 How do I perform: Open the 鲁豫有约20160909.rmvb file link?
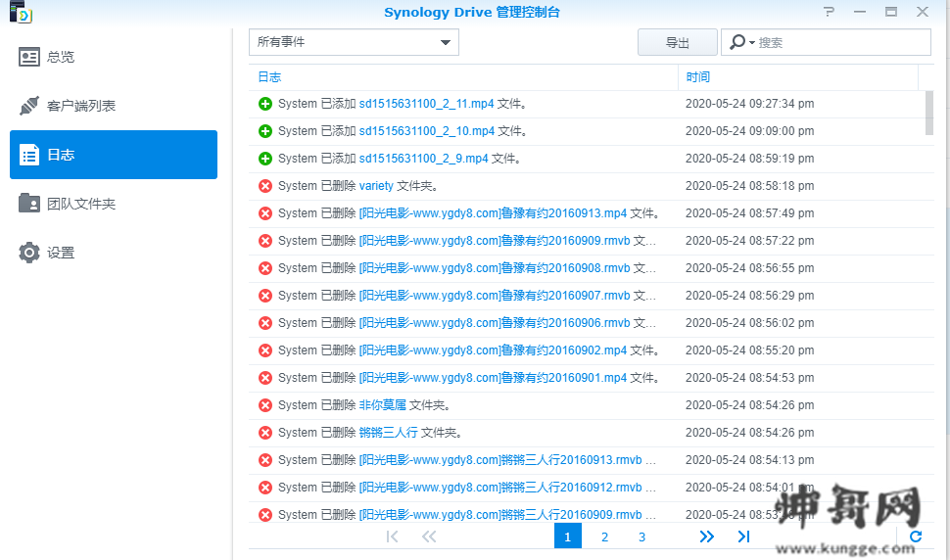[495, 240]
